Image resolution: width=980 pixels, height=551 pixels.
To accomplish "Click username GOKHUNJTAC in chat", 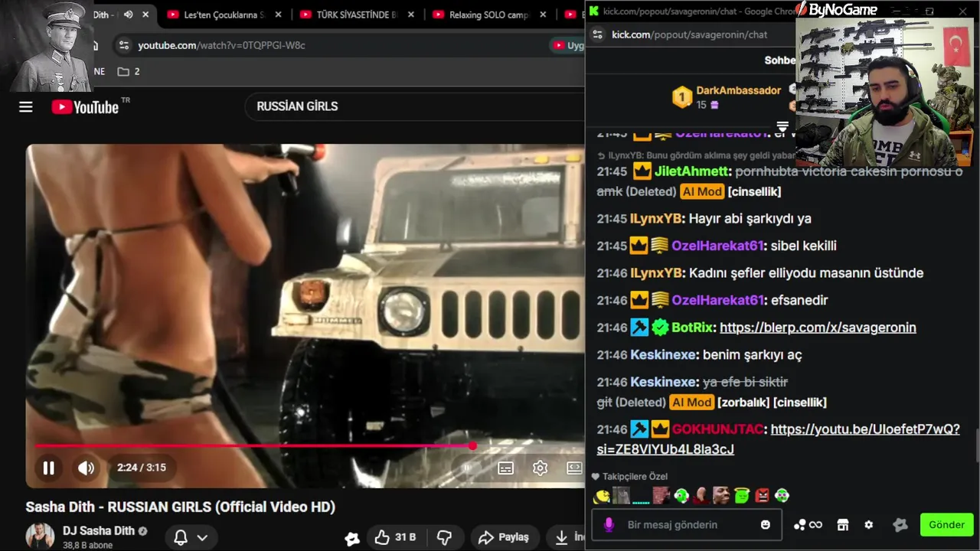I will pos(717,429).
